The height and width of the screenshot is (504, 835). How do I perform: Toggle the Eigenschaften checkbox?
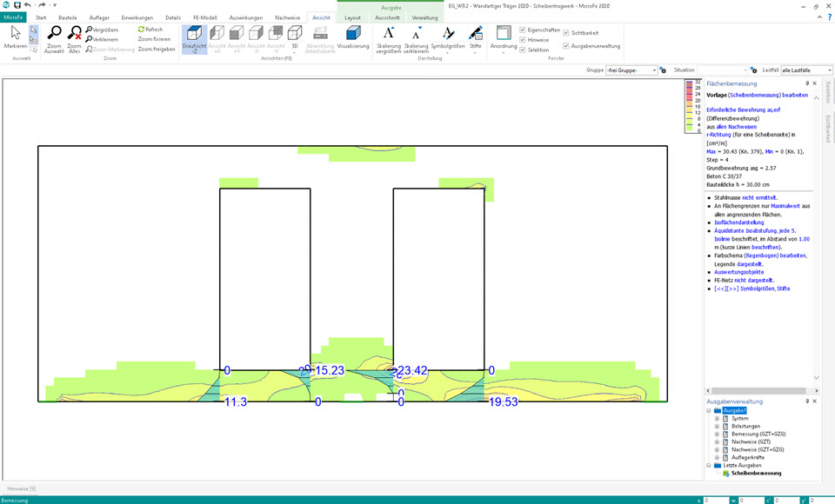[522, 30]
